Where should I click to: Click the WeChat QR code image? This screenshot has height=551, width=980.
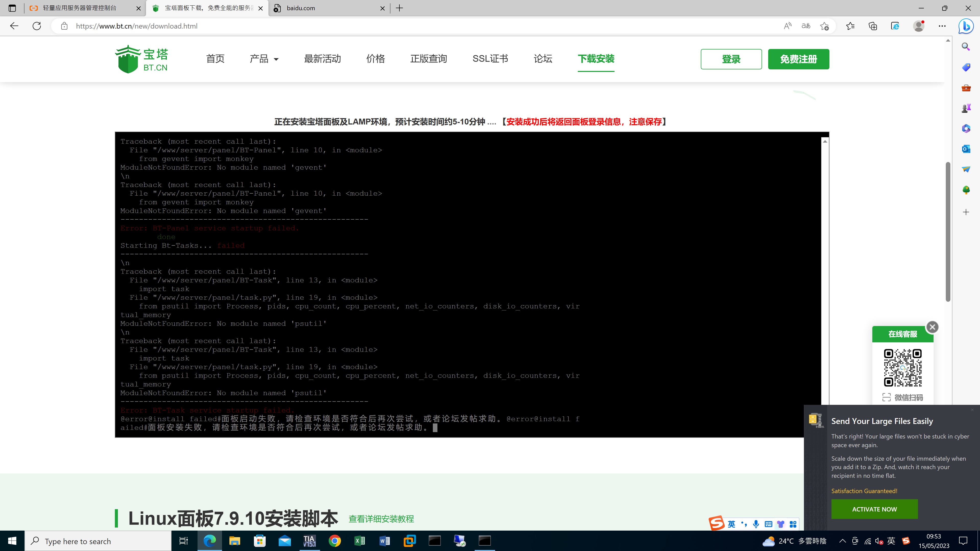point(902,368)
